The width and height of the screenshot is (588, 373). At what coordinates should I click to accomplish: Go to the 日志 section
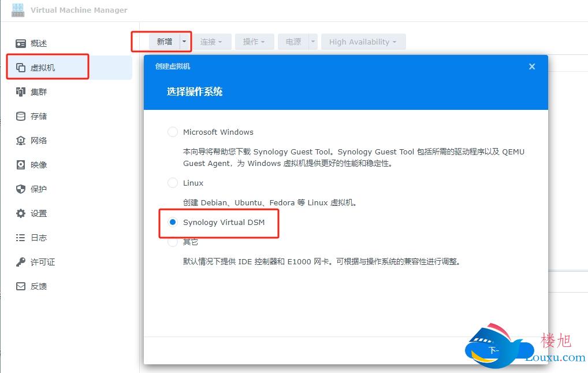(70, 238)
